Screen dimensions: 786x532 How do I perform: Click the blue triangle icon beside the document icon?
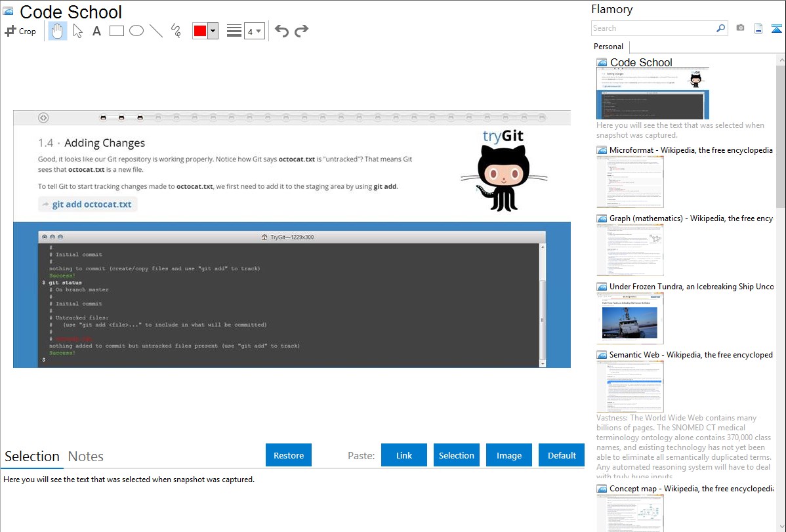tap(776, 28)
